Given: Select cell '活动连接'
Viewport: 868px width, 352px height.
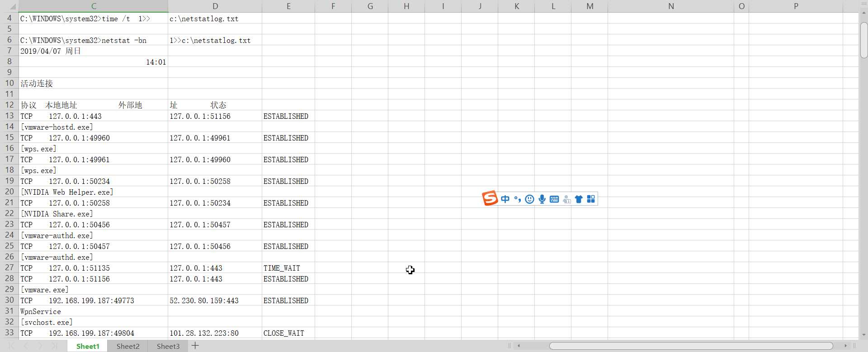Looking at the screenshot, I should point(94,84).
